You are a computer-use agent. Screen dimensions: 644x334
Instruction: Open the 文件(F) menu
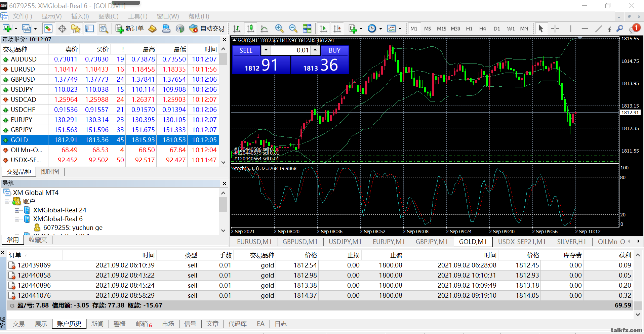coord(22,16)
